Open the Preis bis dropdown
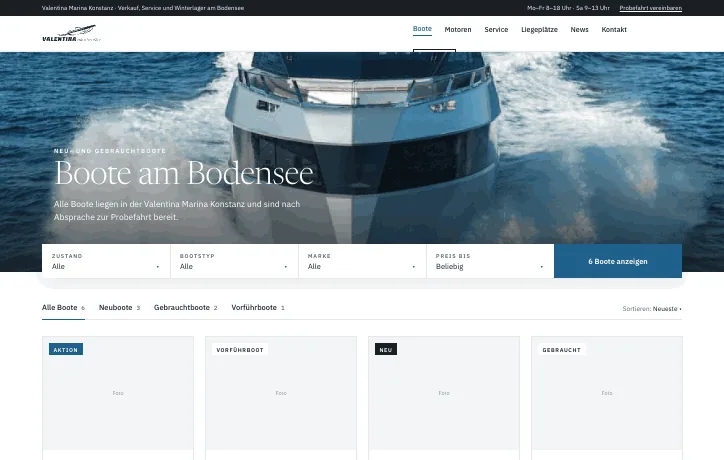Image resolution: width=724 pixels, height=460 pixels. pos(490,261)
